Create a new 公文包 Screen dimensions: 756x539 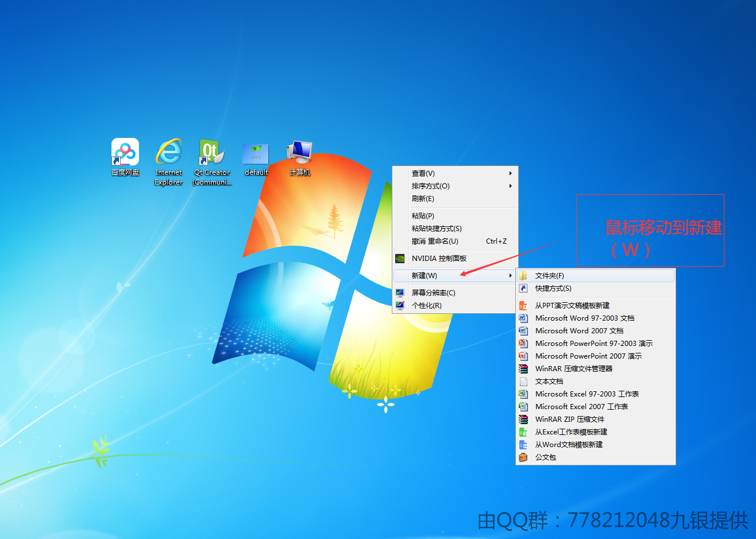coord(596,457)
